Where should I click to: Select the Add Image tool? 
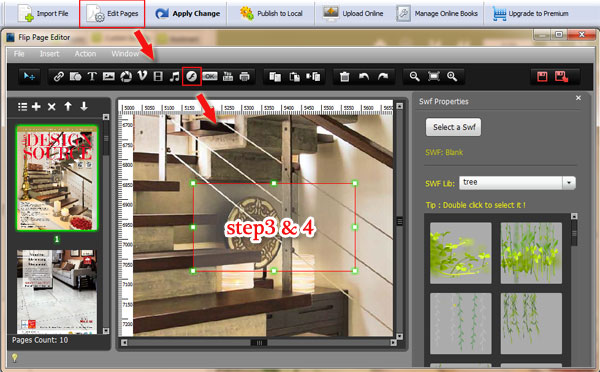pos(109,77)
